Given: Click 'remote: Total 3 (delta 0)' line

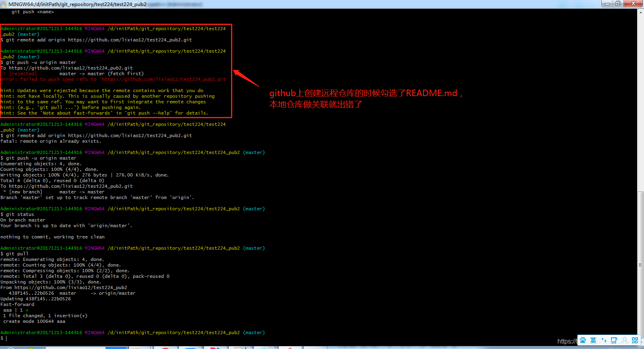Looking at the screenshot, I should tap(85, 276).
